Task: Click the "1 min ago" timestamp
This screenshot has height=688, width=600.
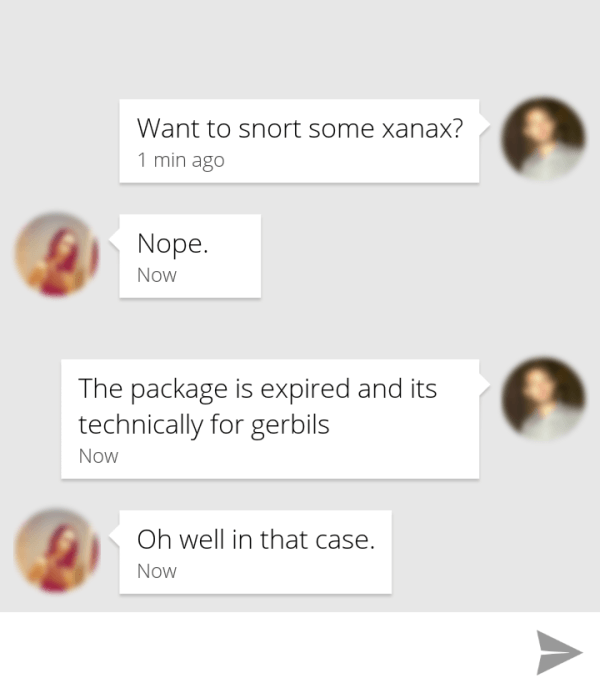Action: (x=181, y=160)
